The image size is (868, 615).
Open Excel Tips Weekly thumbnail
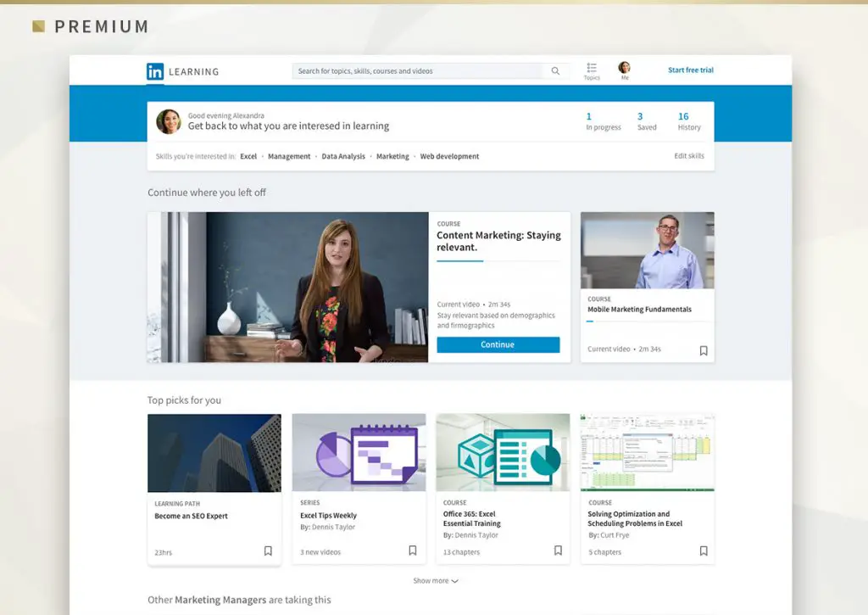click(359, 452)
